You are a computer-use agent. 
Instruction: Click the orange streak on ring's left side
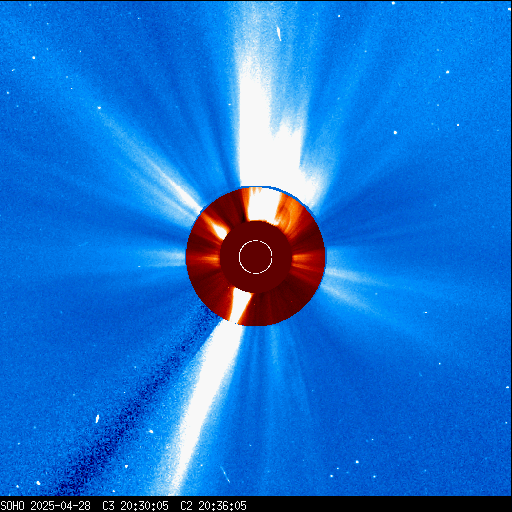[x=203, y=258]
